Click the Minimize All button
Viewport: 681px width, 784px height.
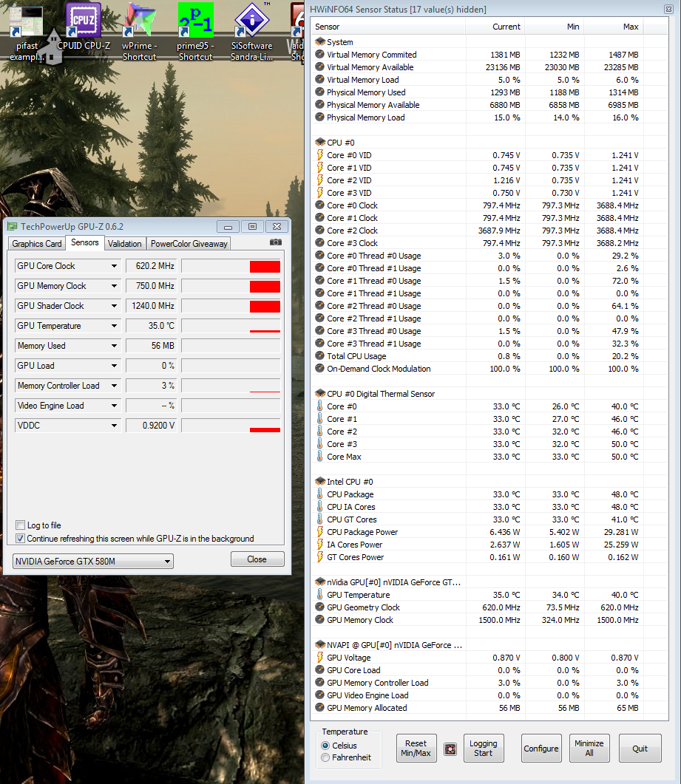click(589, 748)
